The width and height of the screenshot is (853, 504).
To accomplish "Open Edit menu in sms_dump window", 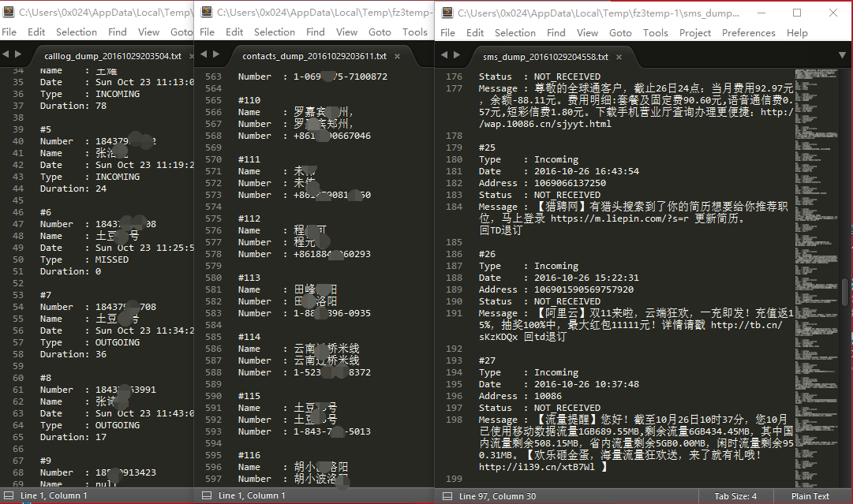I will (x=475, y=32).
